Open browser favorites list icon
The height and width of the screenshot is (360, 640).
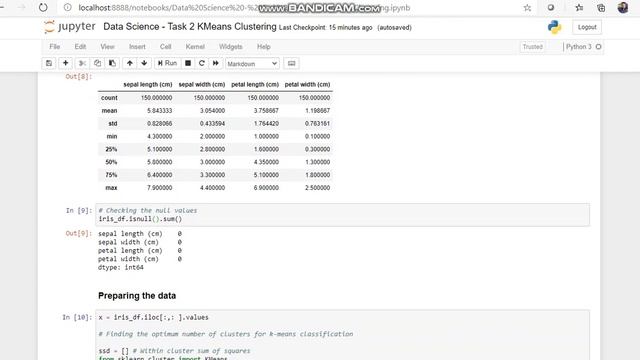(x=579, y=8)
